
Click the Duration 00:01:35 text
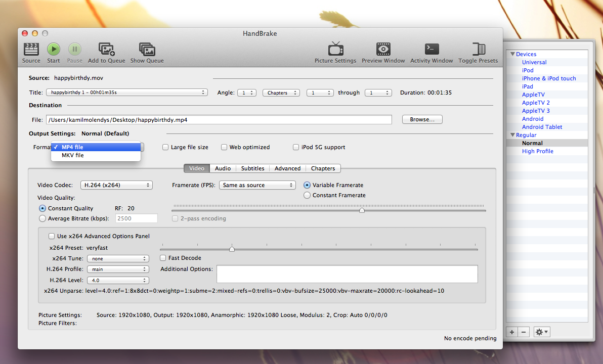426,93
